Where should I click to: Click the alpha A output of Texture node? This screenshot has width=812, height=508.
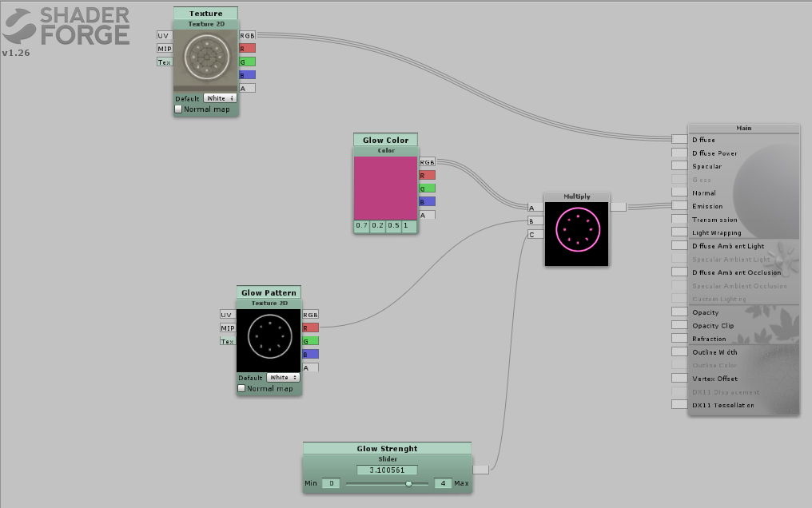(248, 89)
